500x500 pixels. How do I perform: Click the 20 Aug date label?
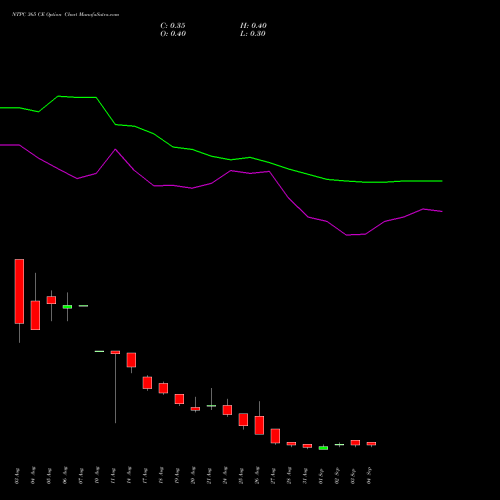point(193,476)
